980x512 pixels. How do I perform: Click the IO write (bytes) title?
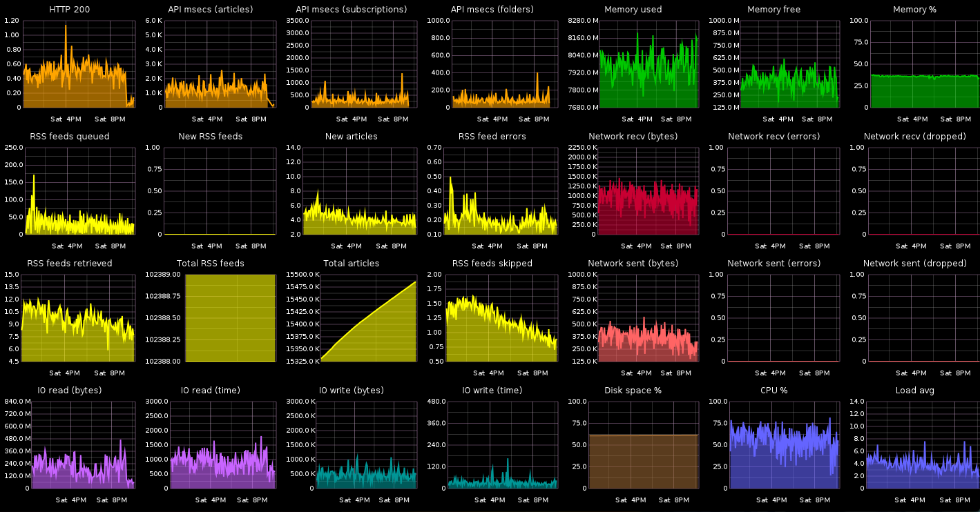click(x=352, y=390)
